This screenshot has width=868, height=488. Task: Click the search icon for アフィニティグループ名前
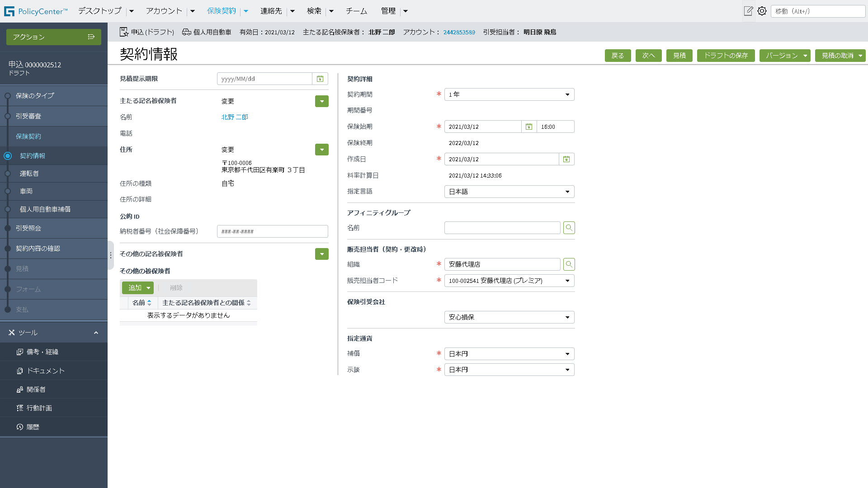click(569, 228)
